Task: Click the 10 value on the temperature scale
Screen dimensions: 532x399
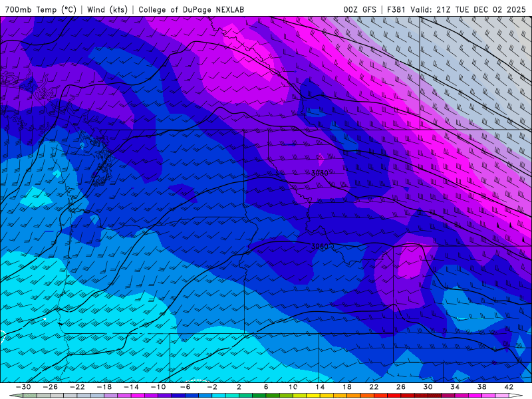Action: coord(293,387)
